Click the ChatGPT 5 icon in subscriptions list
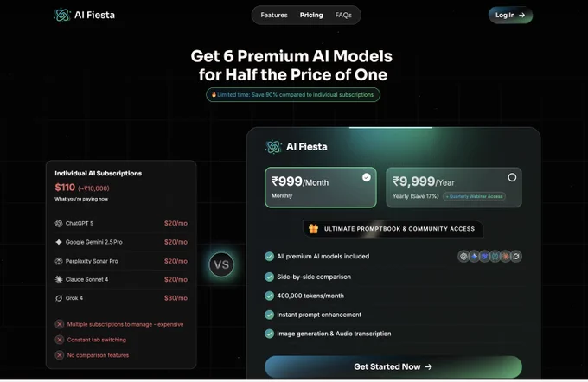The image size is (588, 382). click(59, 224)
